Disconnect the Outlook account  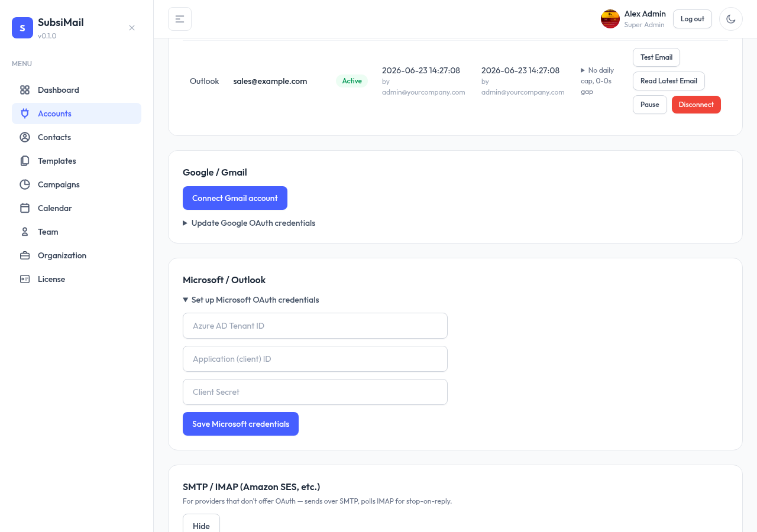pyautogui.click(x=696, y=105)
